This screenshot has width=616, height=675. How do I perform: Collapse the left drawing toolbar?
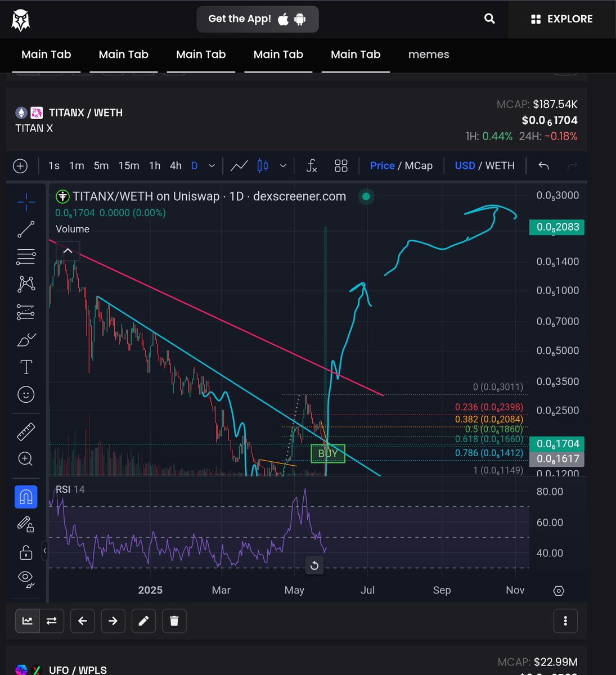click(x=45, y=551)
